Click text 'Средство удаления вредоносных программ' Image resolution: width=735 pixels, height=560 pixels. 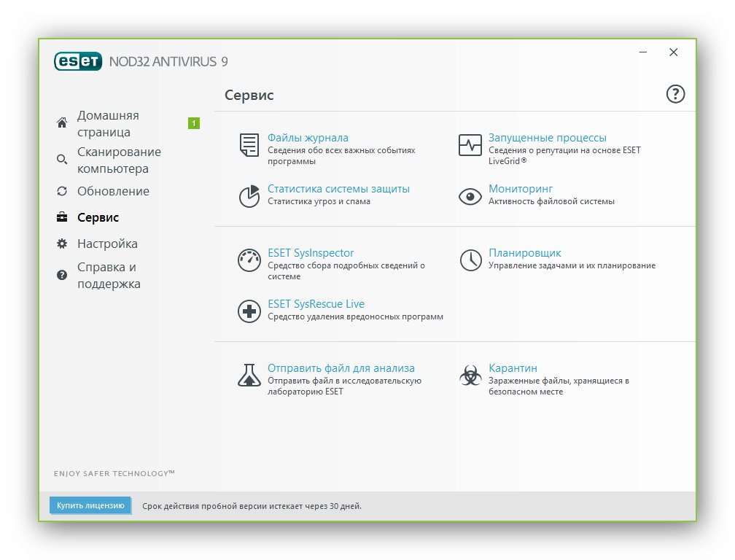[355, 316]
